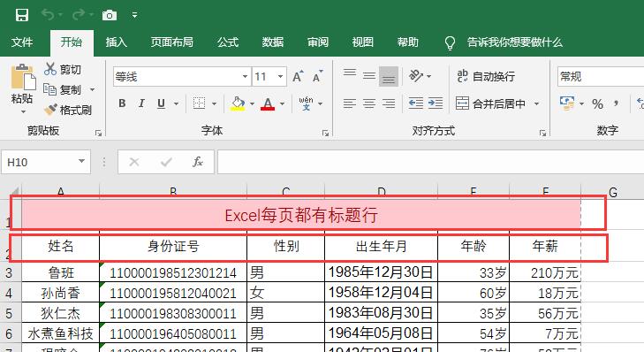
Task: Select bottom vertical align icon
Action: pyautogui.click(x=389, y=77)
